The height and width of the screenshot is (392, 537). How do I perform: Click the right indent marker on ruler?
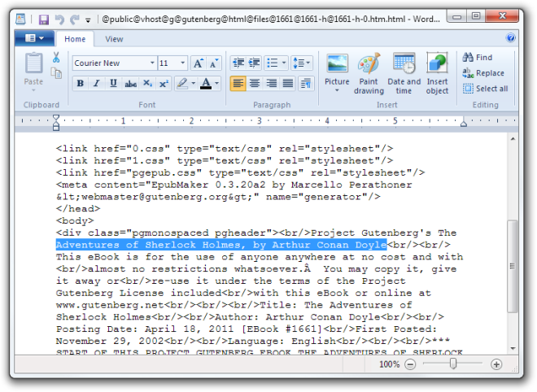tap(464, 124)
